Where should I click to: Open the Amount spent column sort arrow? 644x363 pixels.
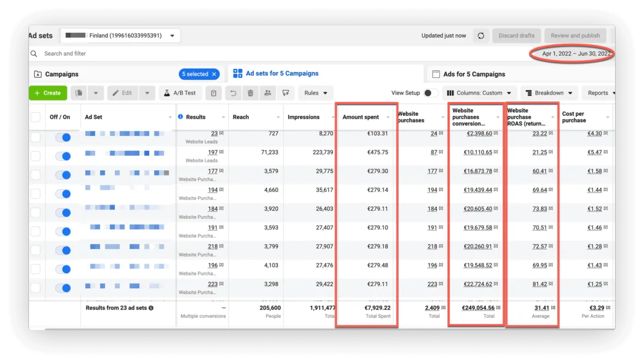(388, 117)
